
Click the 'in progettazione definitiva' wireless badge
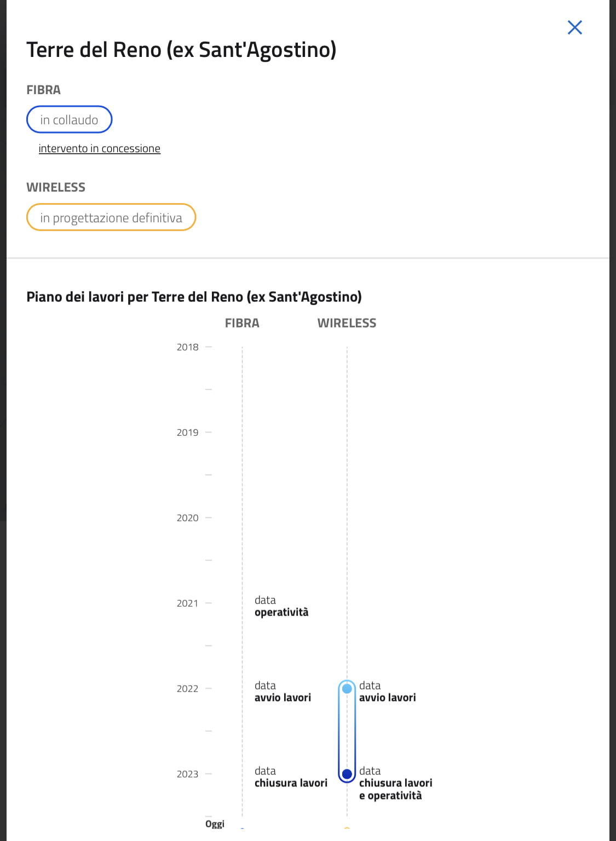coord(111,217)
